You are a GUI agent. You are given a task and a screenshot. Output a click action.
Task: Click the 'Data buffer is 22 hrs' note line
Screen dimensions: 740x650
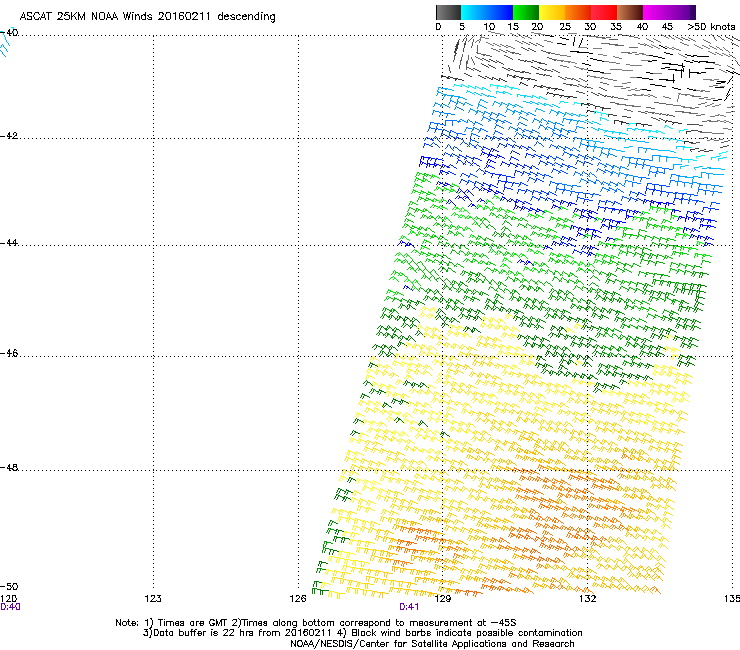(362, 633)
